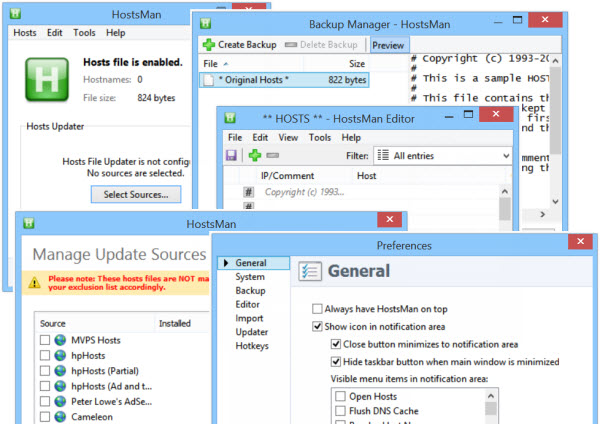This screenshot has width=600, height=424.
Task: Check the MVPS Hosts source checkbox
Action: coord(45,340)
